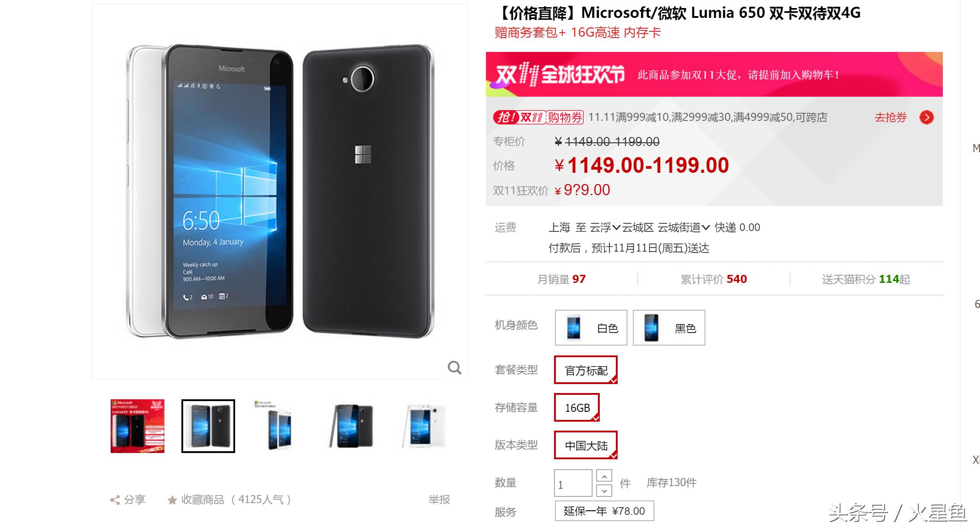Click the 举报 report link

439,500
